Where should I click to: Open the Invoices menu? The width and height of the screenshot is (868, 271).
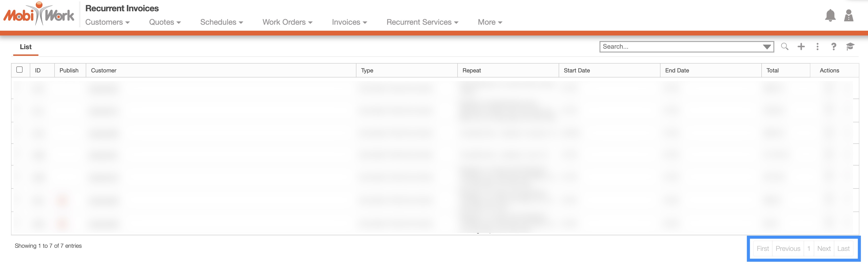tap(349, 22)
